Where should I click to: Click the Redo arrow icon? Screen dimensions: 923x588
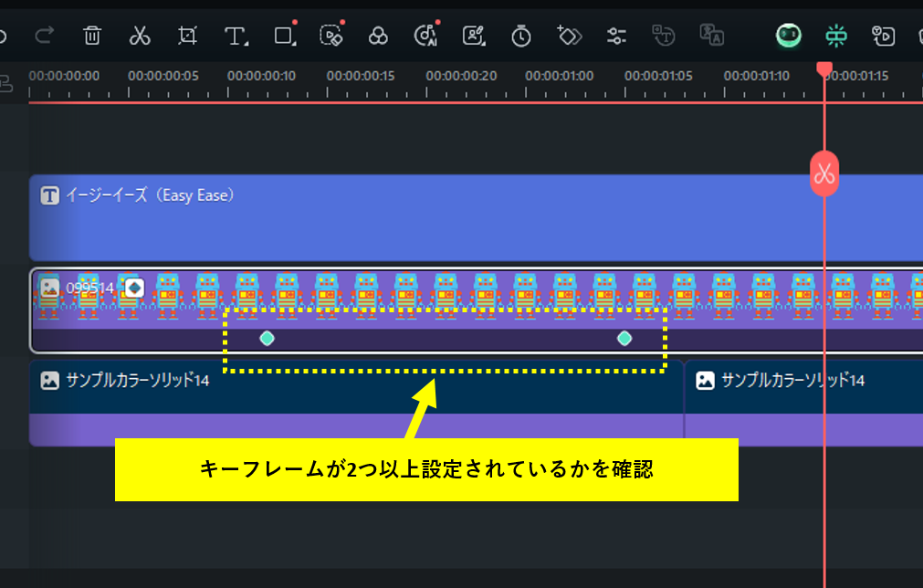point(43,37)
